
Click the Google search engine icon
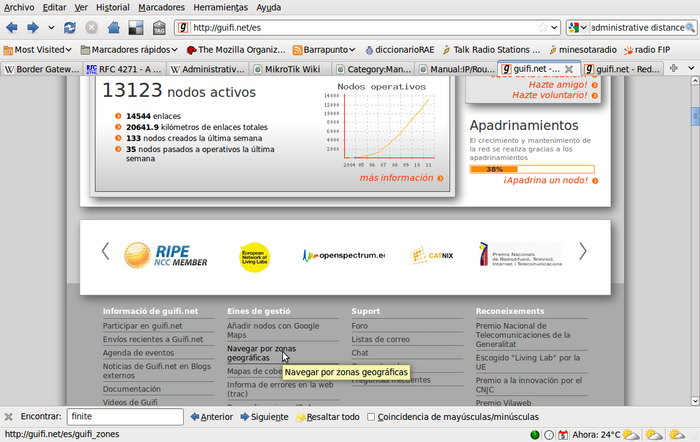click(574, 28)
